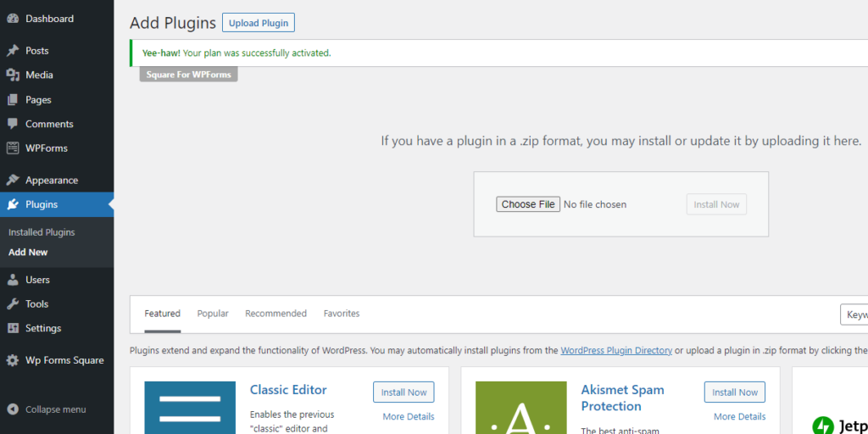View More Details for Classic Editor
The width and height of the screenshot is (868, 434).
tap(409, 416)
